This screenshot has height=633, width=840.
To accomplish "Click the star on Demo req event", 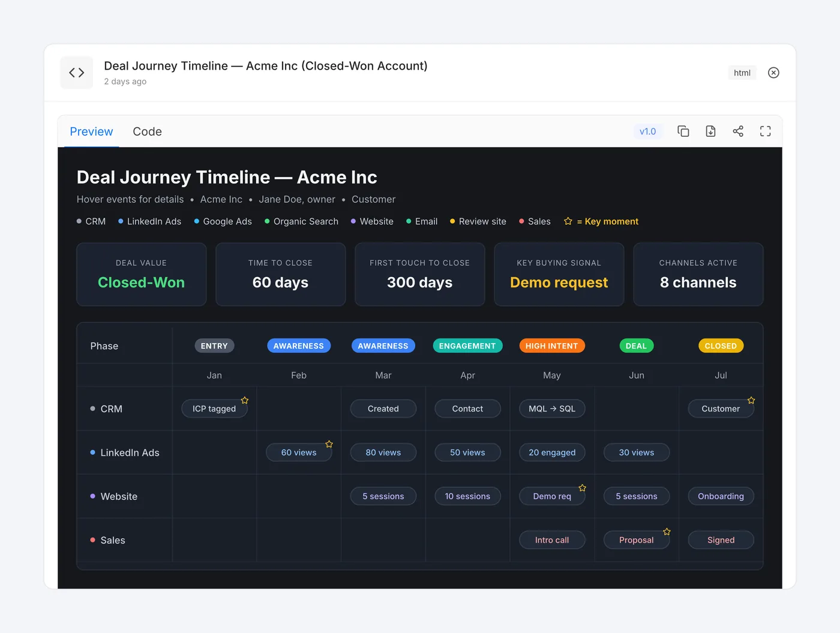I will coord(582,488).
